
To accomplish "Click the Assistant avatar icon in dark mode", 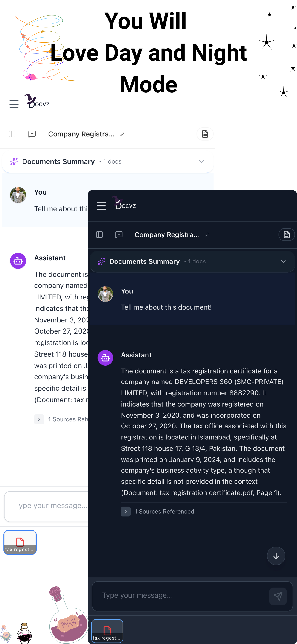I will [x=105, y=358].
